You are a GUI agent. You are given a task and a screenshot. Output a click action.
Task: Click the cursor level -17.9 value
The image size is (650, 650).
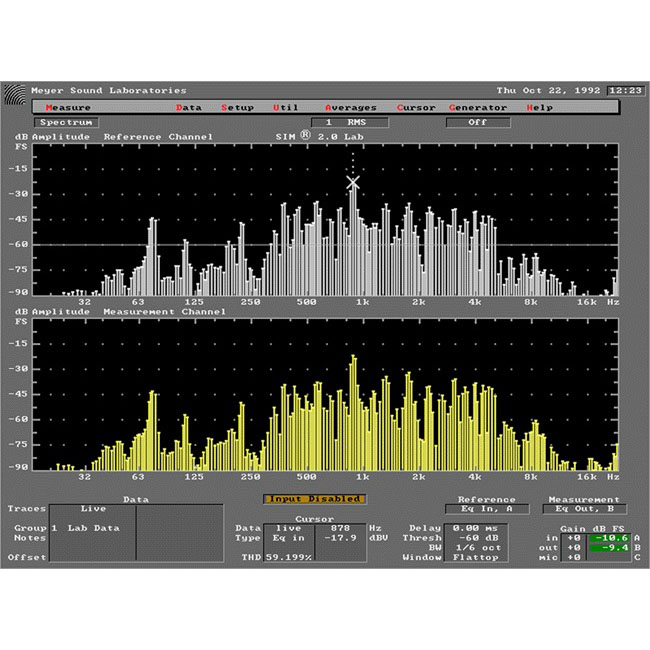tap(341, 538)
